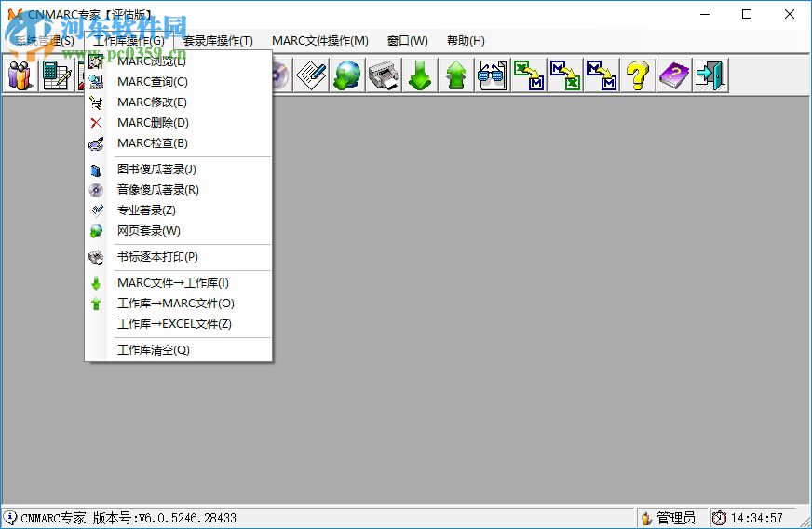This screenshot has width=812, height=529.
Task: Click the info icon in the status bar
Action: pos(10,517)
